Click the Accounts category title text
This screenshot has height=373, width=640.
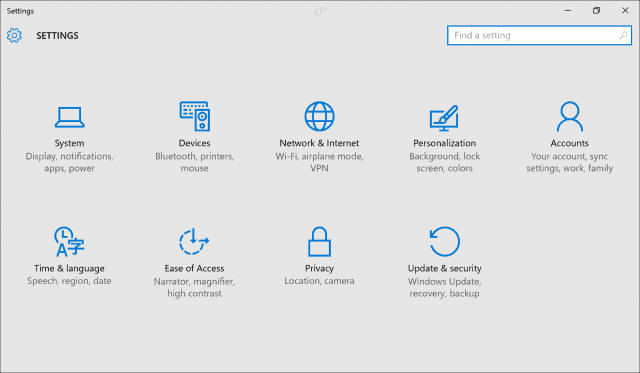[569, 143]
